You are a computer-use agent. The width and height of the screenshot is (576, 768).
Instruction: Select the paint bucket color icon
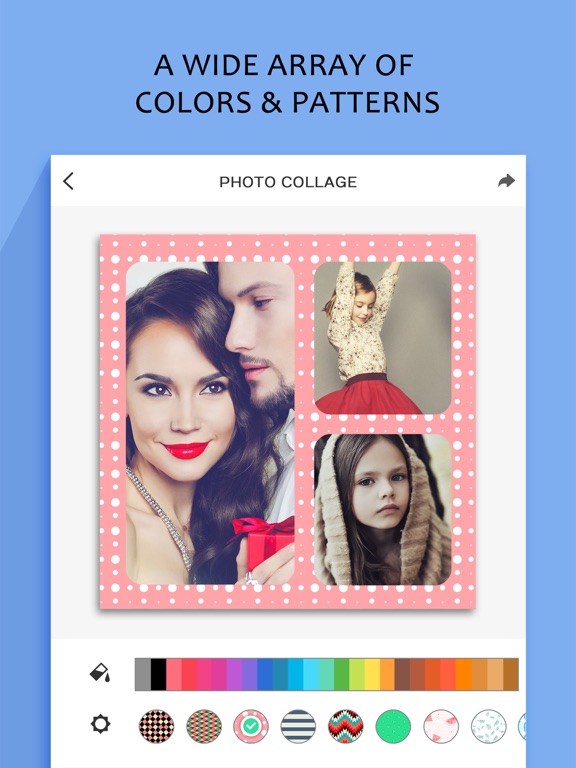(100, 673)
